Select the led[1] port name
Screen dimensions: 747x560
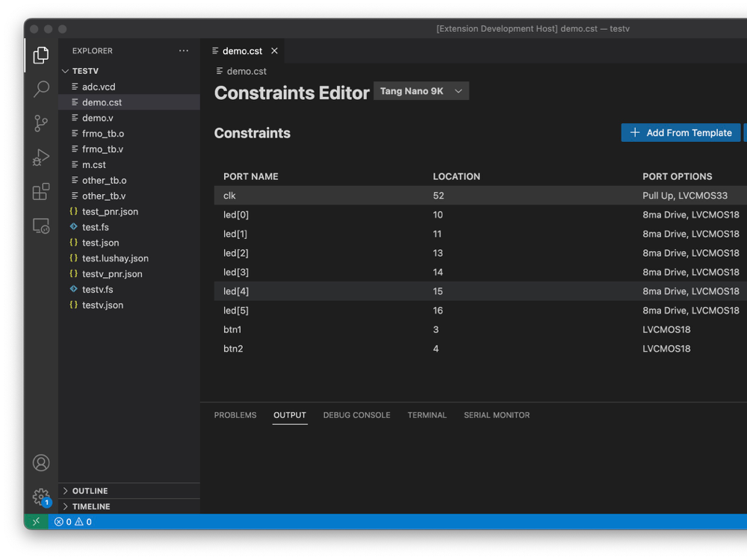235,234
